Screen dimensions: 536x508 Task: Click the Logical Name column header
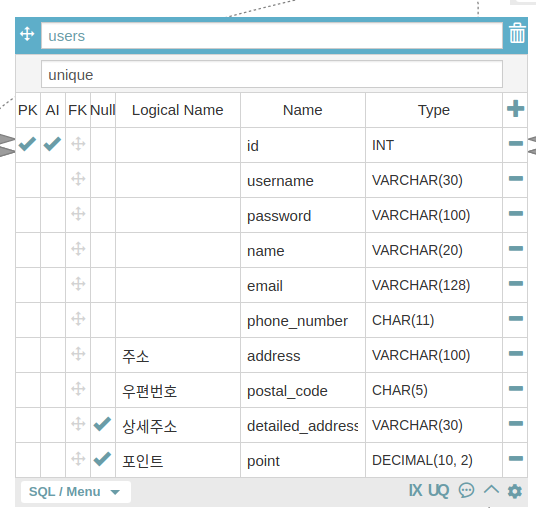coord(178,110)
